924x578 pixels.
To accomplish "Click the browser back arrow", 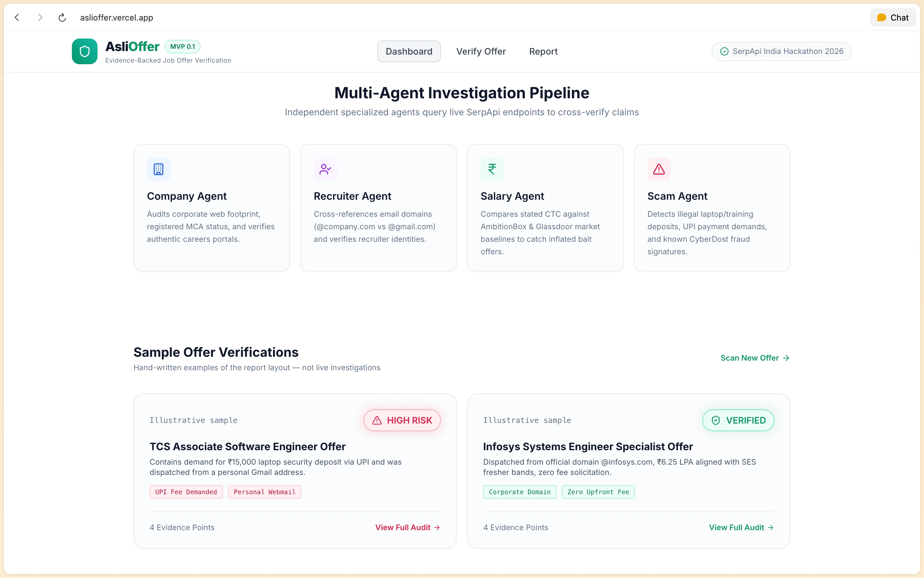I will click(17, 18).
